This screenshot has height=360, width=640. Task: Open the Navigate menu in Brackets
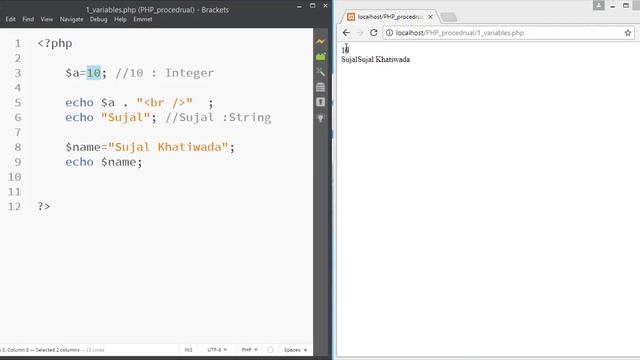pos(71,19)
